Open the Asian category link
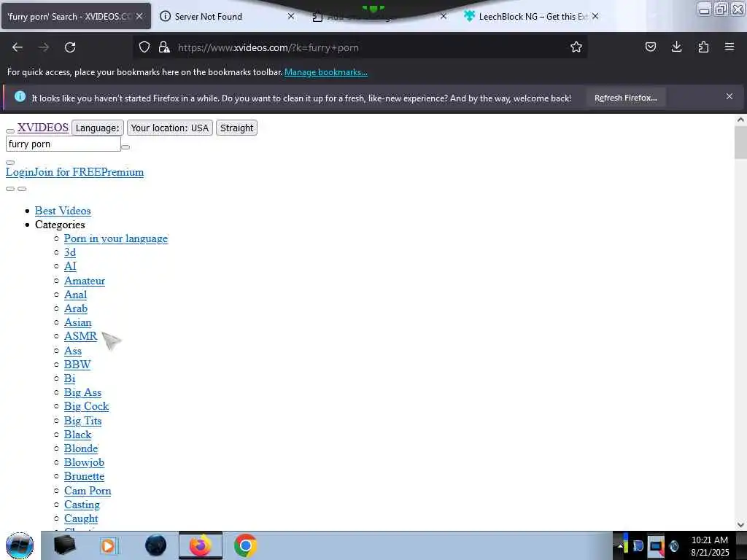The image size is (747, 560). click(x=77, y=322)
